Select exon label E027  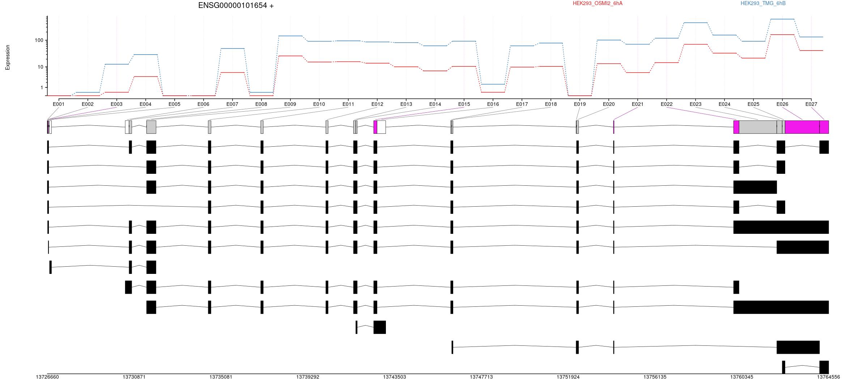coord(811,104)
